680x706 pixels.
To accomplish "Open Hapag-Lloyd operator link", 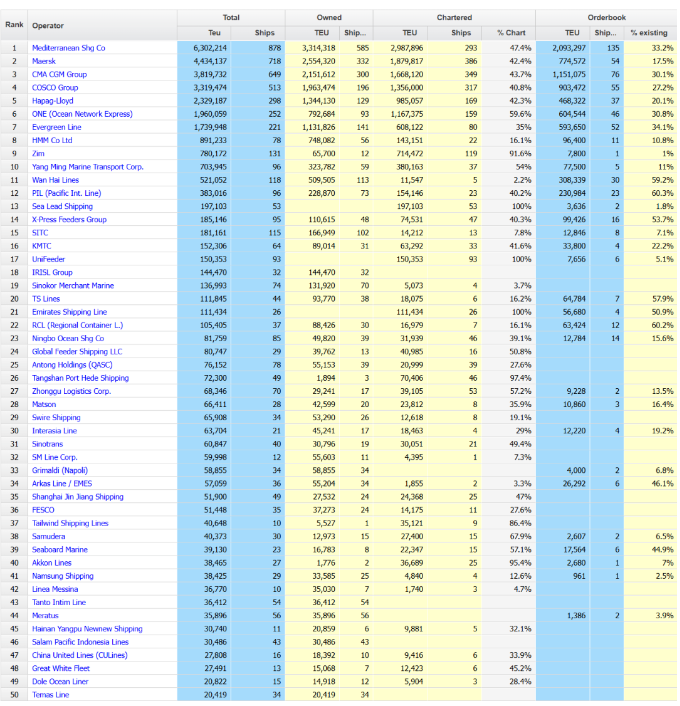I will [x=53, y=101].
